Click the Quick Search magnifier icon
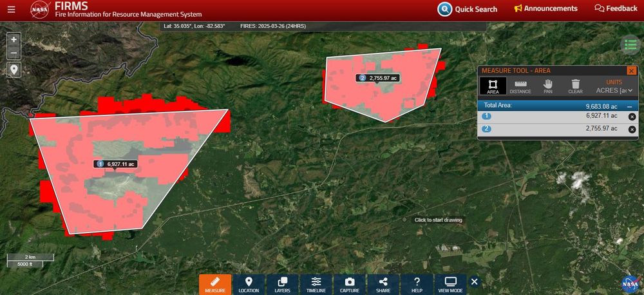The height and width of the screenshot is (295, 644). [x=444, y=9]
